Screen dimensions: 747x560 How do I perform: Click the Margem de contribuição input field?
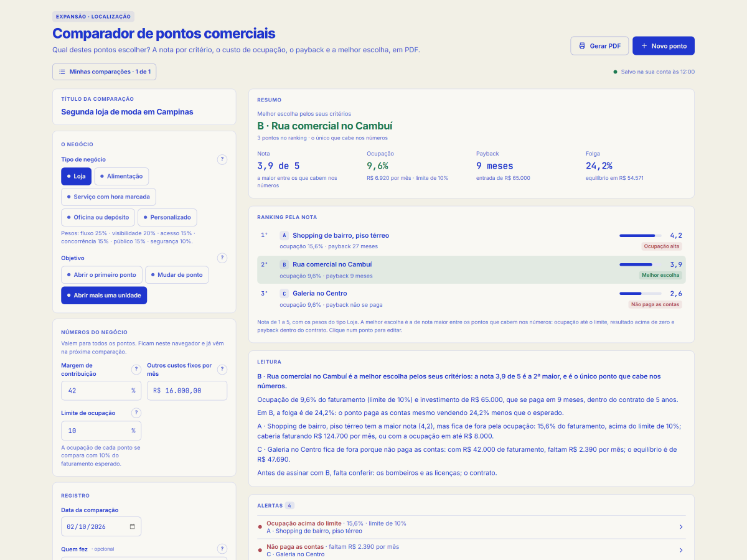pyautogui.click(x=101, y=391)
